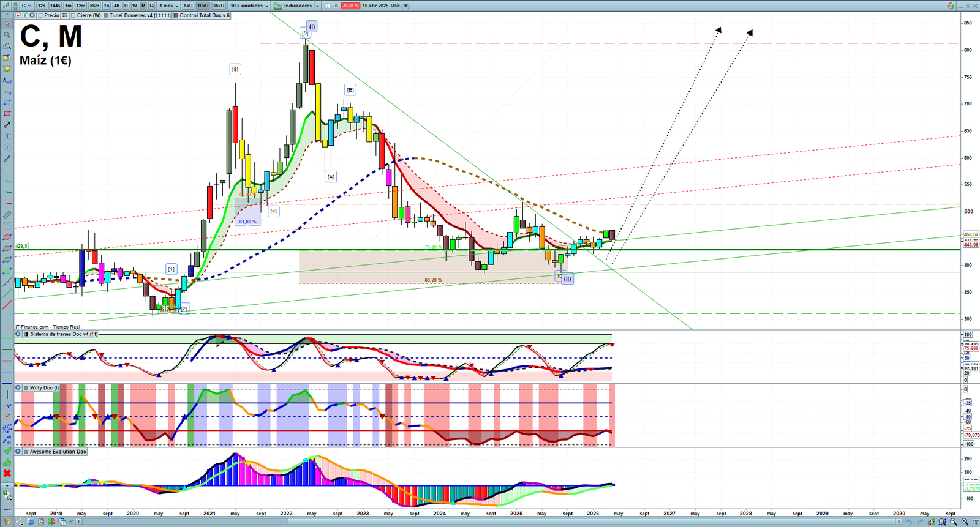Screen dimensions: 980x527
Task: Open the 10 k unidades dropdown
Action: pos(249,6)
